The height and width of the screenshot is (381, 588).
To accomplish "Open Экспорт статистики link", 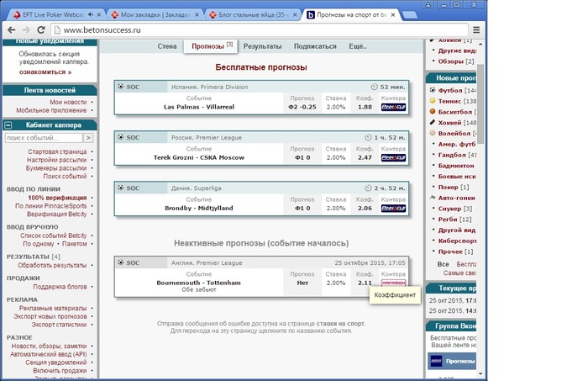I will coord(59,325).
